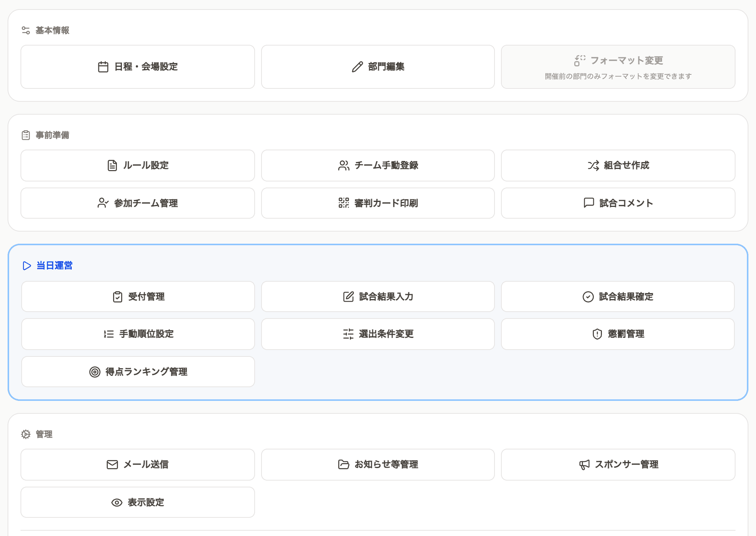Open 参加チーム管理
This screenshot has height=536, width=756.
coord(138,203)
